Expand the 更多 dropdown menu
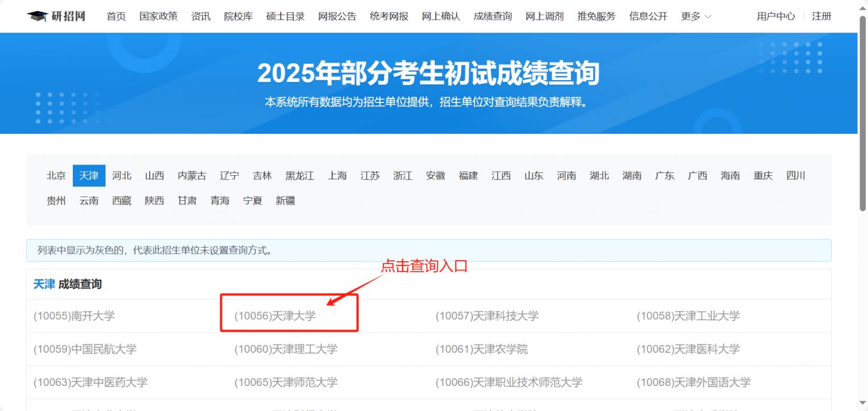This screenshot has width=868, height=411. (696, 17)
